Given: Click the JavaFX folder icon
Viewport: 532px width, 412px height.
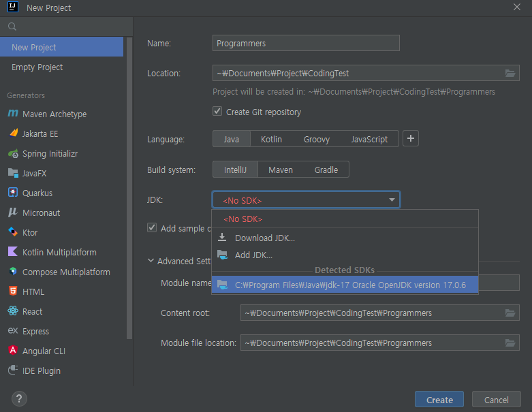Looking at the screenshot, I should click(13, 173).
